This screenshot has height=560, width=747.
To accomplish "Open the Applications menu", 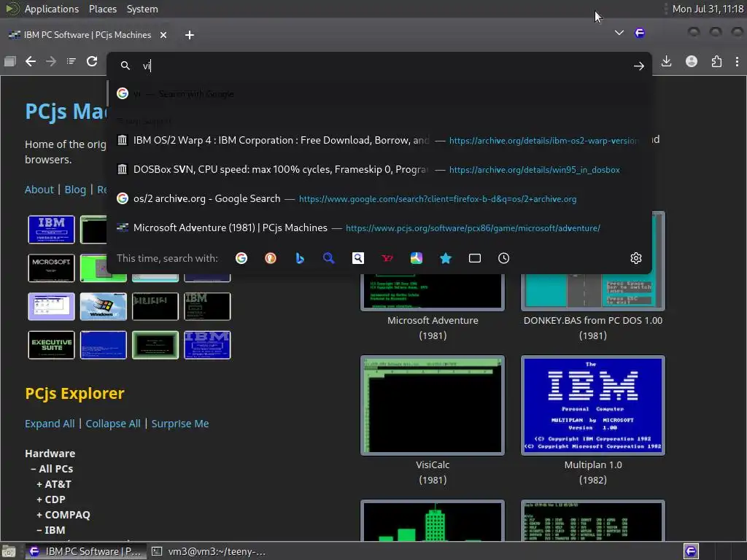I will [x=52, y=9].
